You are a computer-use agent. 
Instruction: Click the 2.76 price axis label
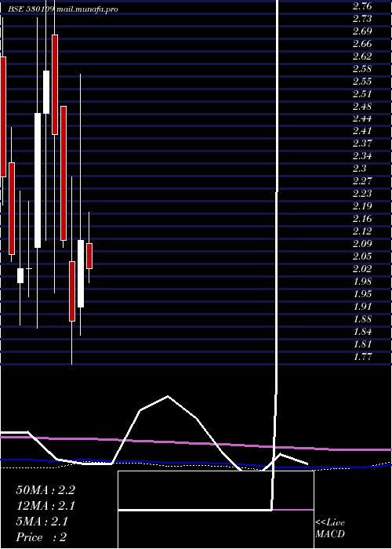click(x=362, y=6)
